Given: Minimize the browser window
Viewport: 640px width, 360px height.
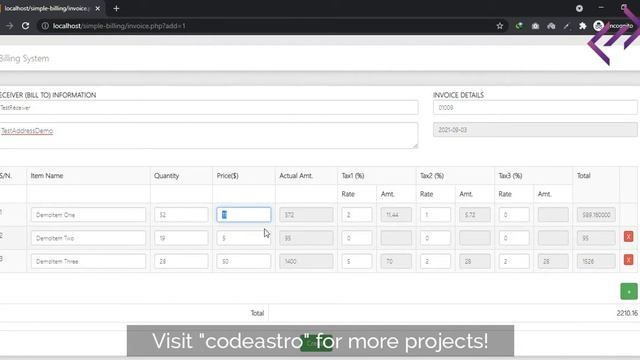Looking at the screenshot, I should point(601,8).
